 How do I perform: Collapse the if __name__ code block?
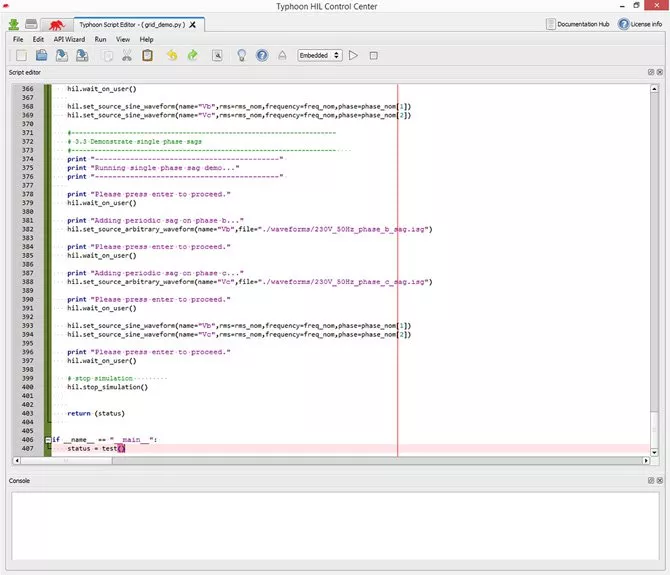point(48,440)
